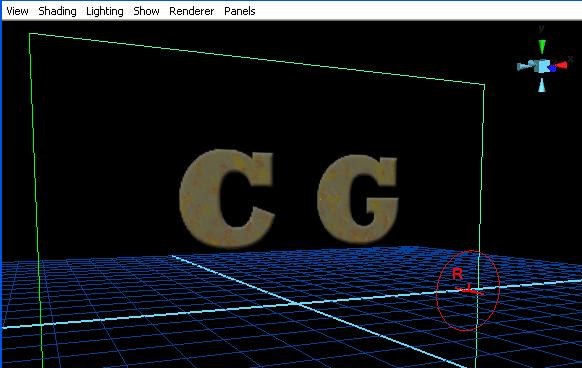Screen dimensions: 582x368
Task: Select the green frame's top-right corner
Action: click(484, 85)
